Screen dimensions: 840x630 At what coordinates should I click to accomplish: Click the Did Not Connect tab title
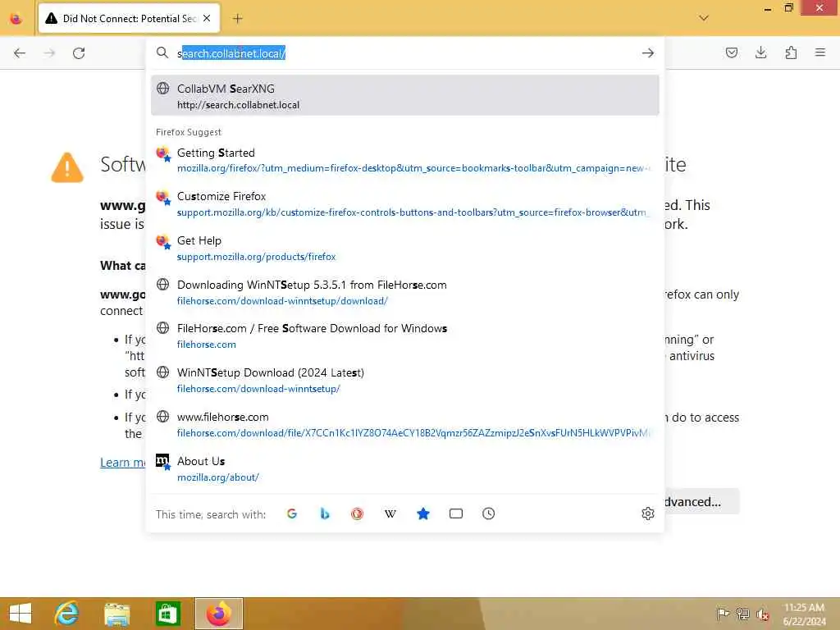click(130, 19)
